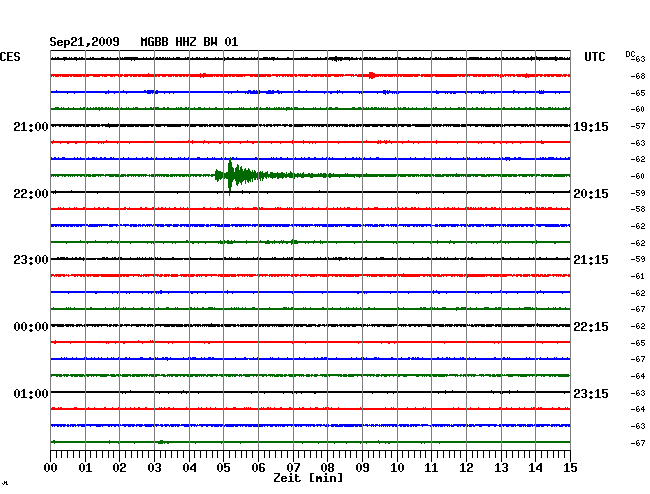Click the 02 minute tick label on the x-axis
The image size is (650, 494).
[119, 467]
